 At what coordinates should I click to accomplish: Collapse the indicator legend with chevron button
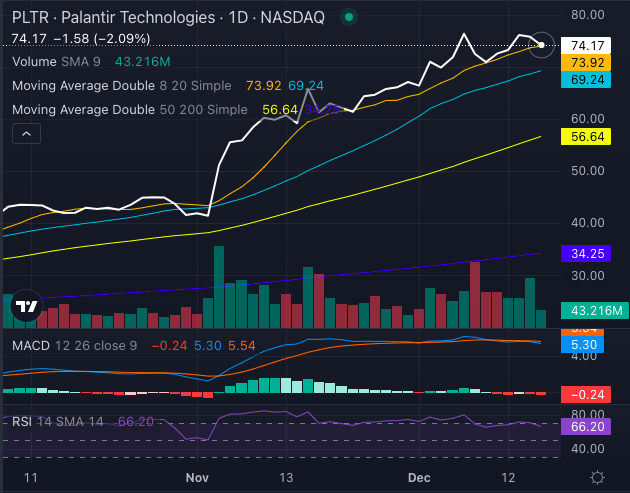[x=27, y=134]
